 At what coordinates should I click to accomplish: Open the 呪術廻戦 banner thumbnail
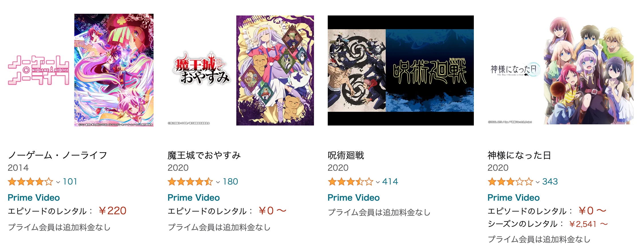[400, 70]
